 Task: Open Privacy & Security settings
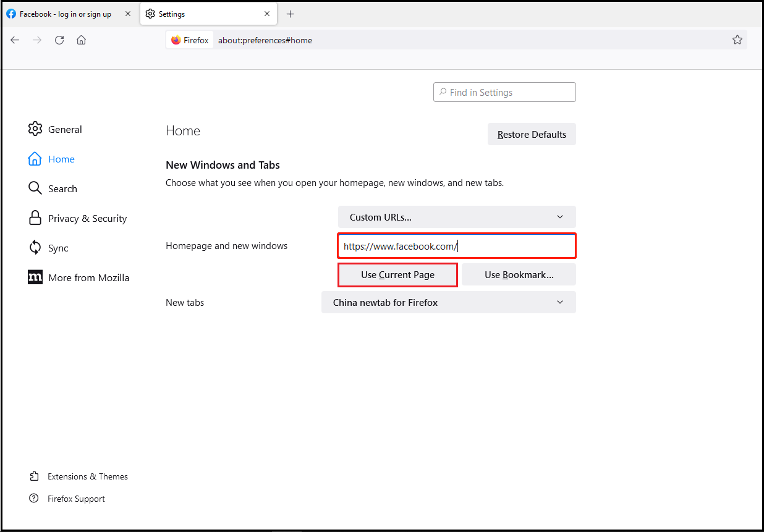(77, 218)
